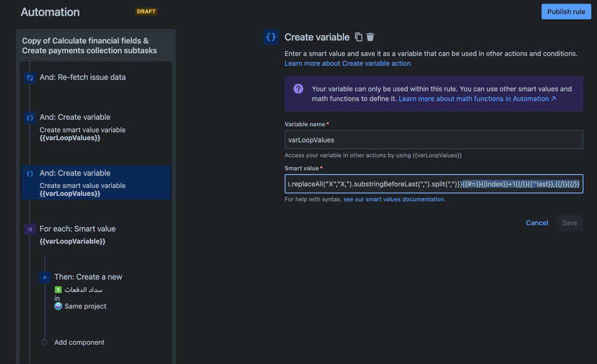Click Add component in the branch
The width and height of the screenshot is (597, 364).
pyautogui.click(x=79, y=342)
